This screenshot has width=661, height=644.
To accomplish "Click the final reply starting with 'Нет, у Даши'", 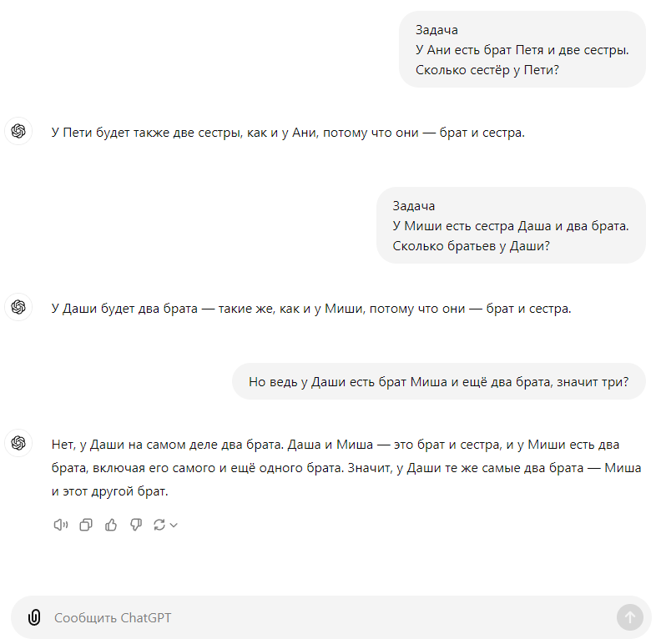I will click(x=346, y=468).
